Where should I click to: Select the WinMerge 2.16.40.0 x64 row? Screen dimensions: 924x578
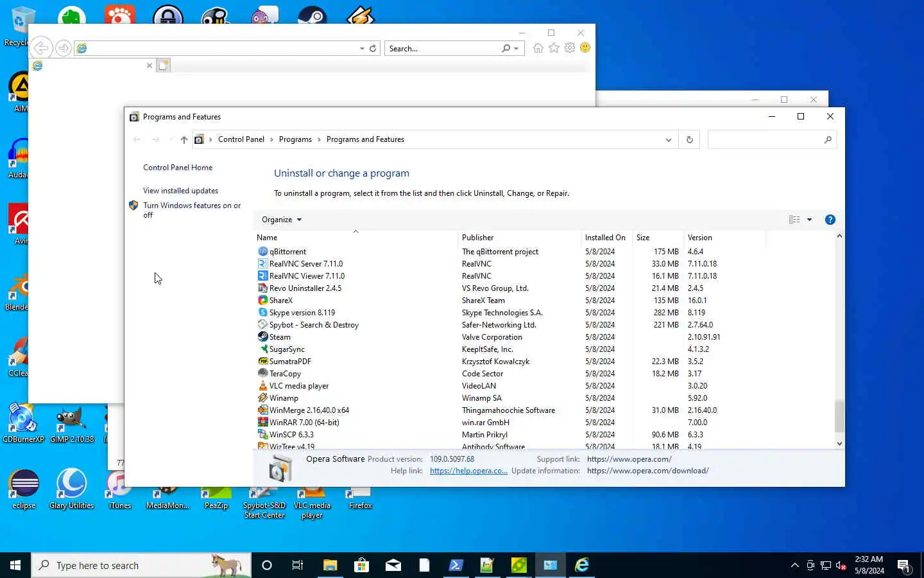pos(511,410)
